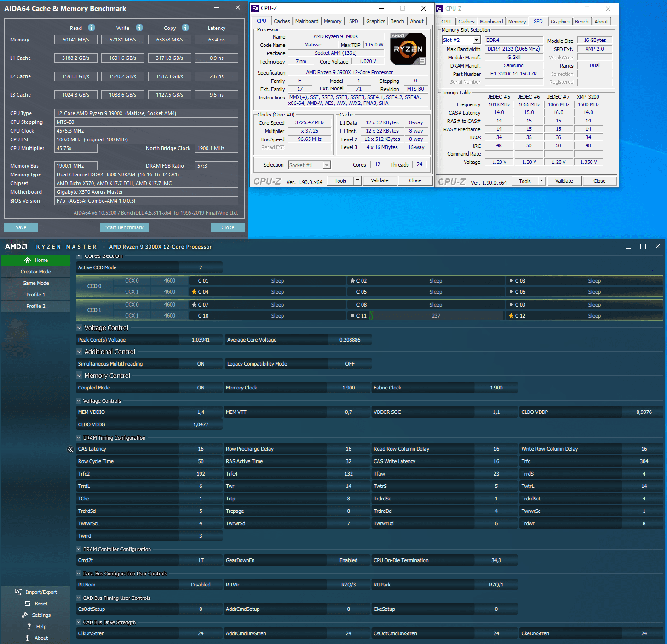Image resolution: width=667 pixels, height=644 pixels.
Task: Click the gold star on core C 04
Action: [x=194, y=292]
